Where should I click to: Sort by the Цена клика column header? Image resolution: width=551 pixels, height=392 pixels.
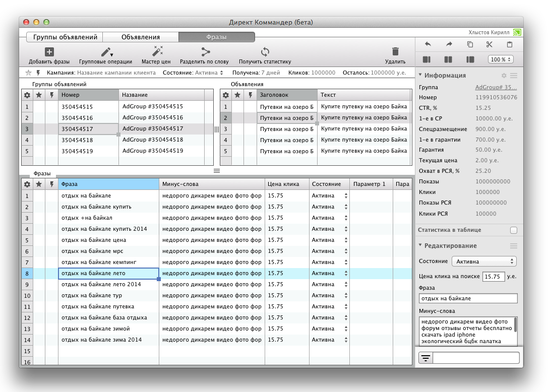click(287, 184)
